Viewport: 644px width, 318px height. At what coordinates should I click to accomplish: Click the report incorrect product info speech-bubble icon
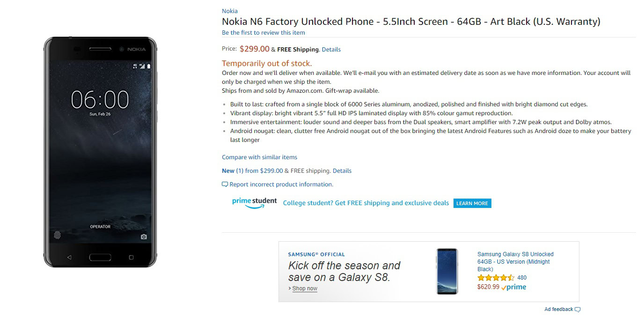[225, 185]
